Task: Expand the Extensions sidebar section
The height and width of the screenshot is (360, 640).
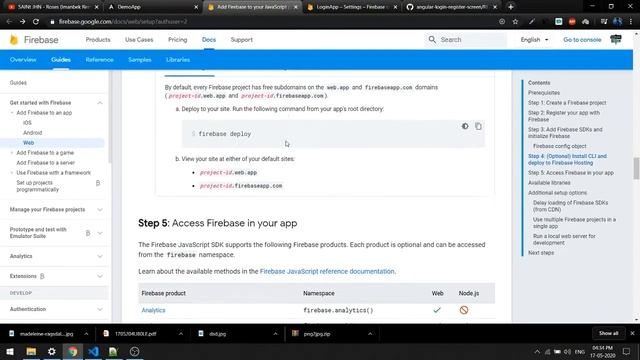Action: click(x=100, y=276)
